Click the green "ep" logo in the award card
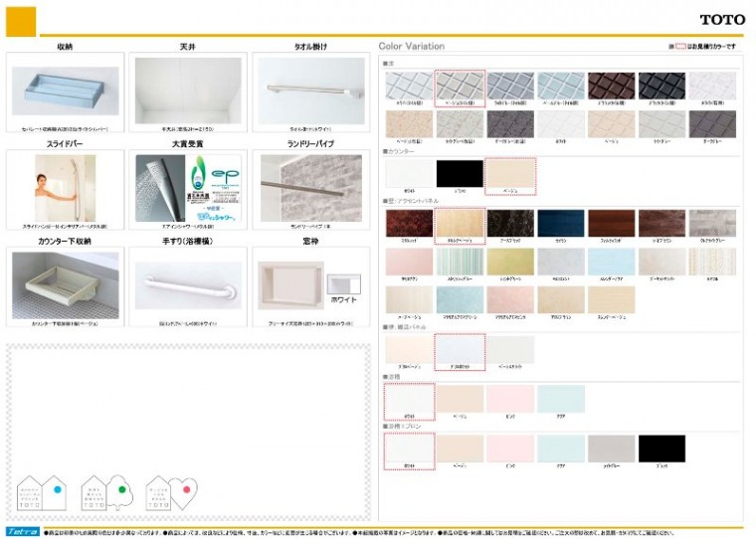Image resolution: width=756 pixels, height=539 pixels. [225, 174]
